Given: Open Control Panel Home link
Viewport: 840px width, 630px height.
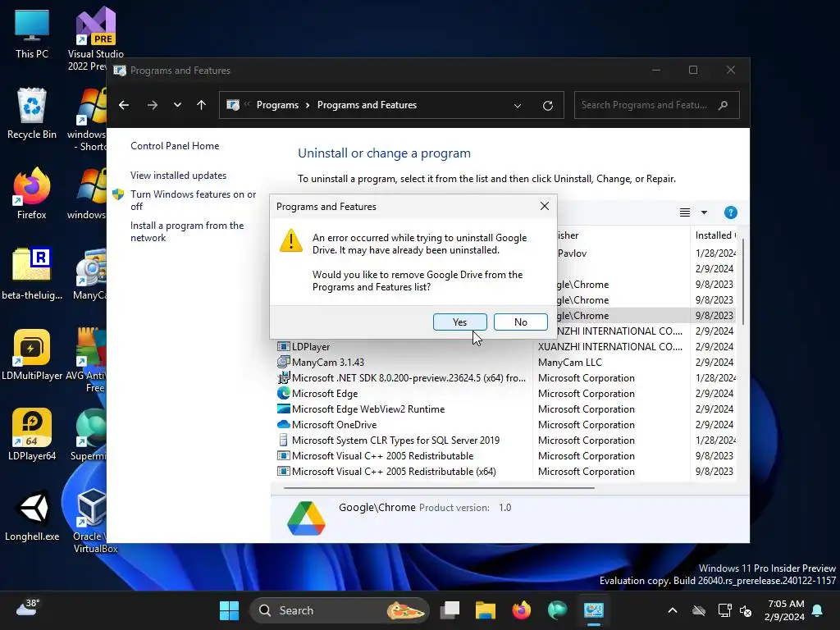Looking at the screenshot, I should (175, 146).
